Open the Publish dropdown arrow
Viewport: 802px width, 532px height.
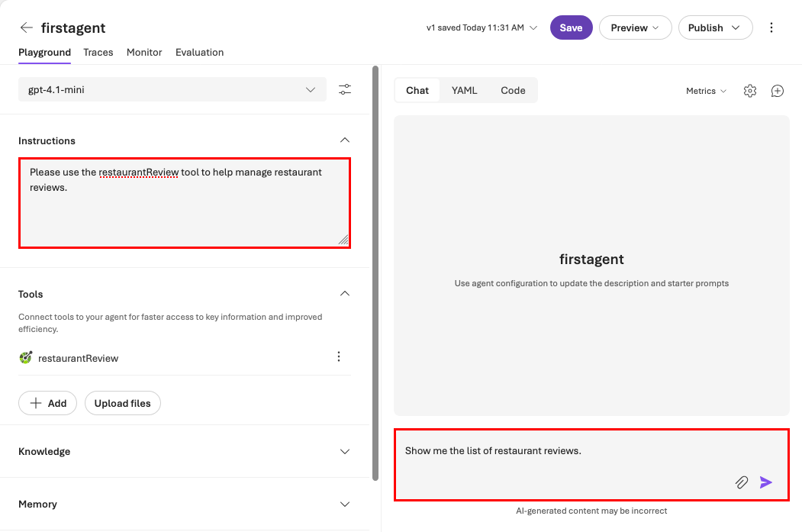pos(735,27)
